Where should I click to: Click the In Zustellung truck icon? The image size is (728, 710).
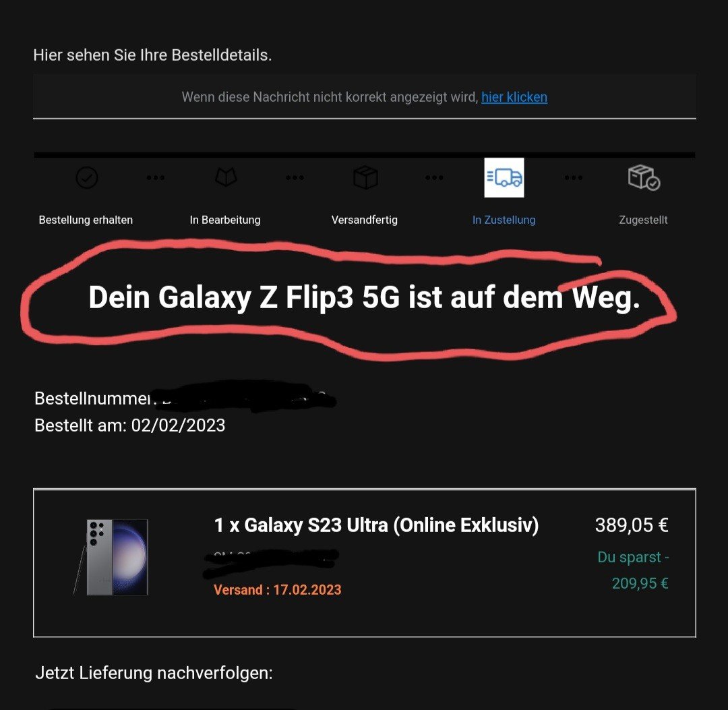504,177
